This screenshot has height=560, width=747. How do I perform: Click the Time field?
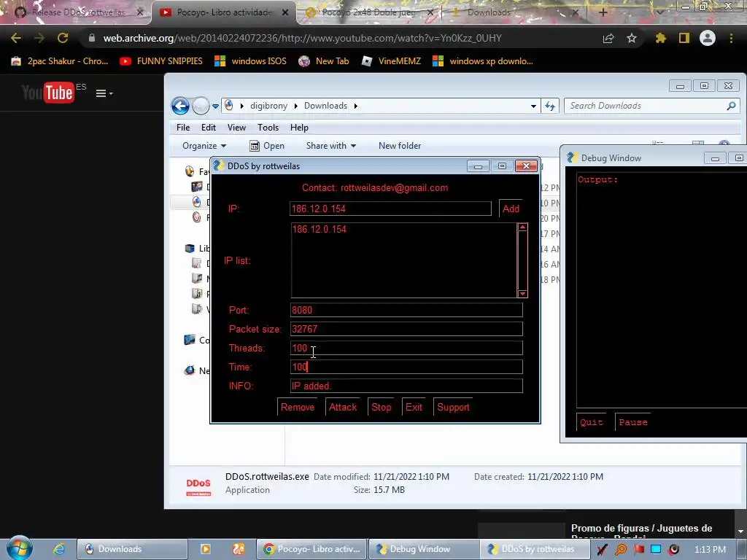pos(406,367)
